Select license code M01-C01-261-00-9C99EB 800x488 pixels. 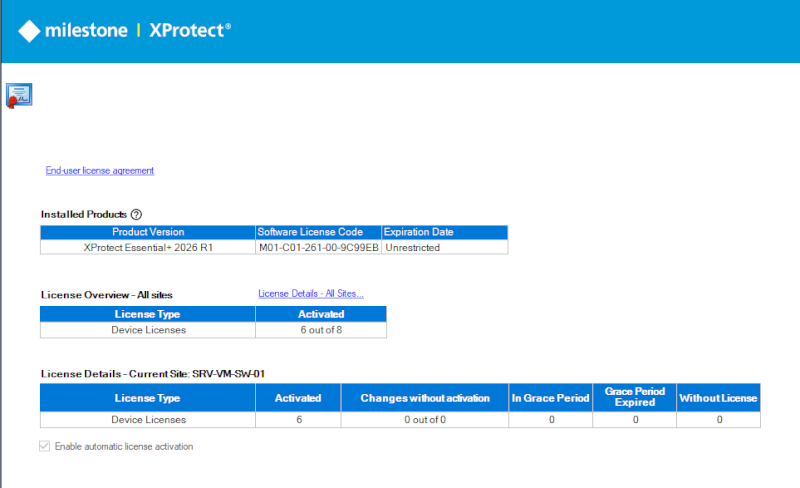(318, 248)
